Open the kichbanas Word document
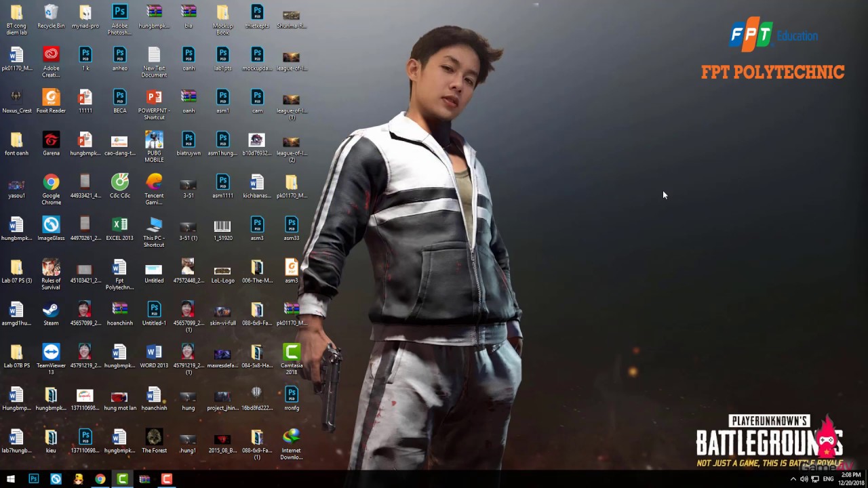868x488 pixels. pyautogui.click(x=257, y=186)
